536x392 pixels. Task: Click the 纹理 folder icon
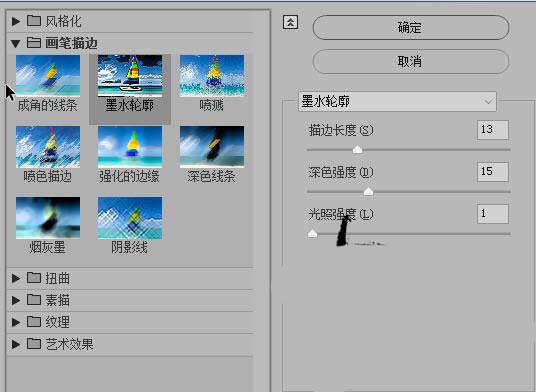(x=34, y=321)
